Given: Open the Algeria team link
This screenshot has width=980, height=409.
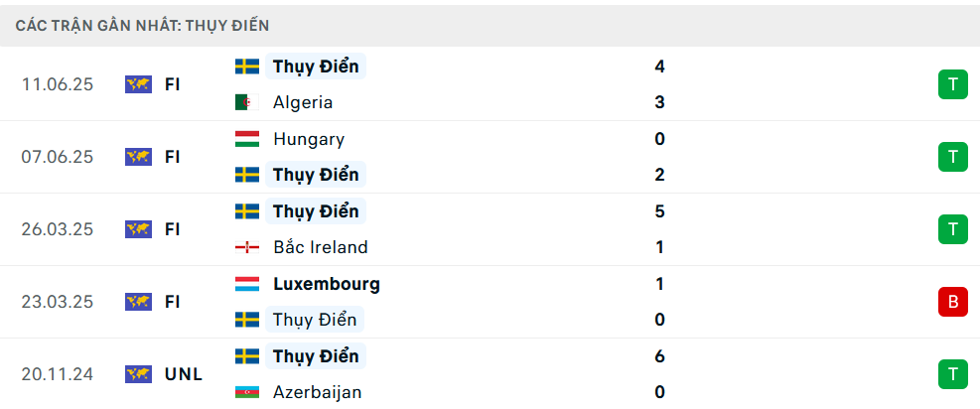Looking at the screenshot, I should 303,102.
